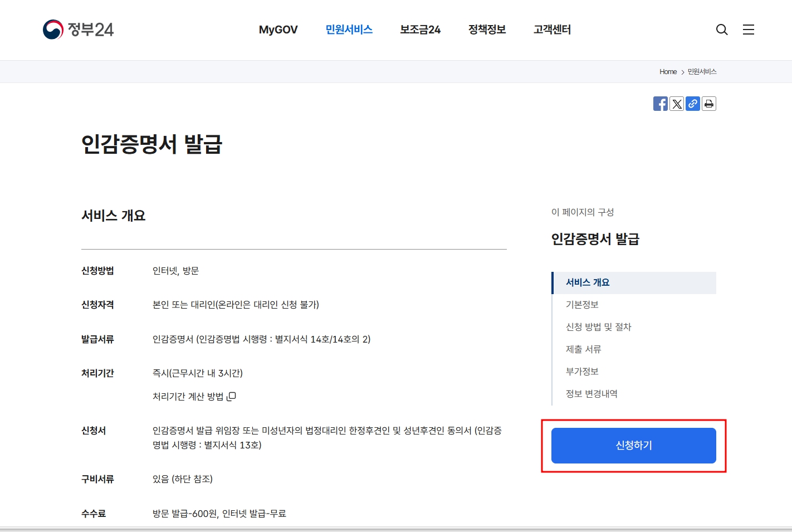Go back via the Home breadcrumb link
The image size is (792, 532).
(668, 71)
